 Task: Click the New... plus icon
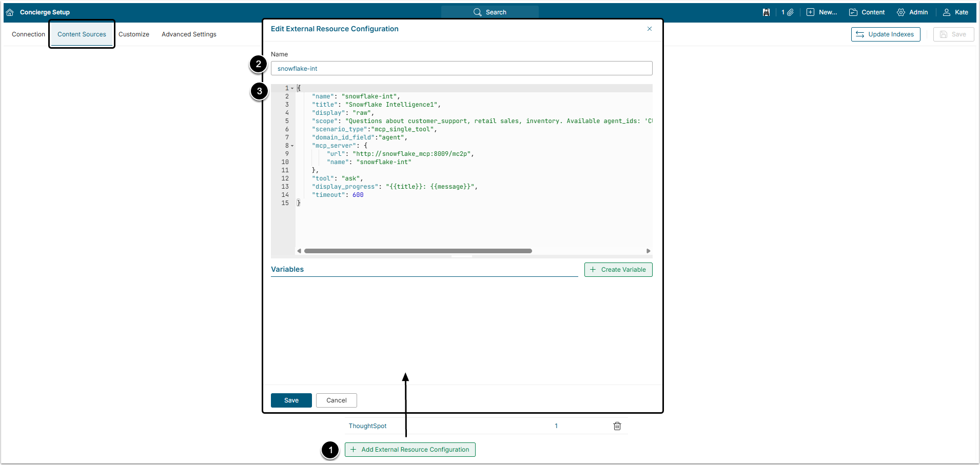coord(811,12)
